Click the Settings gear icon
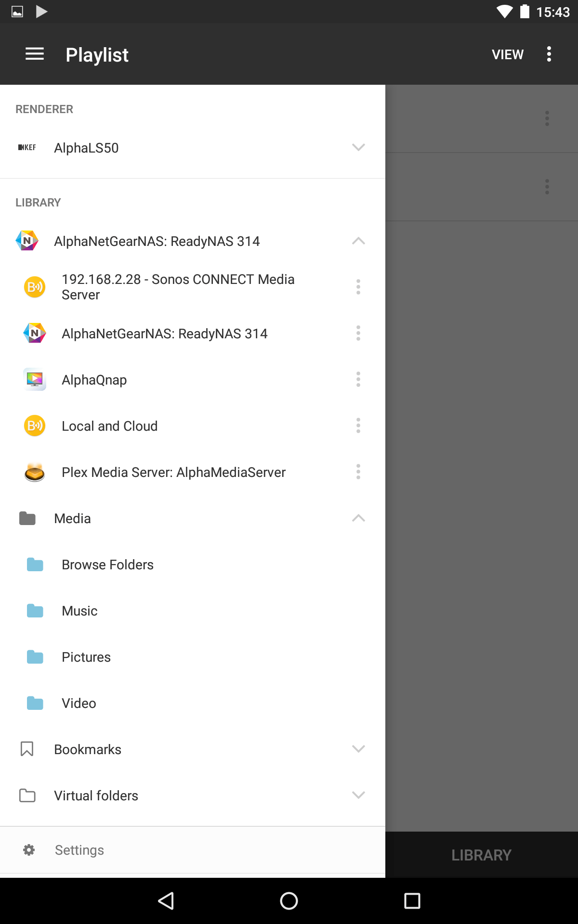The width and height of the screenshot is (578, 924). 29,850
